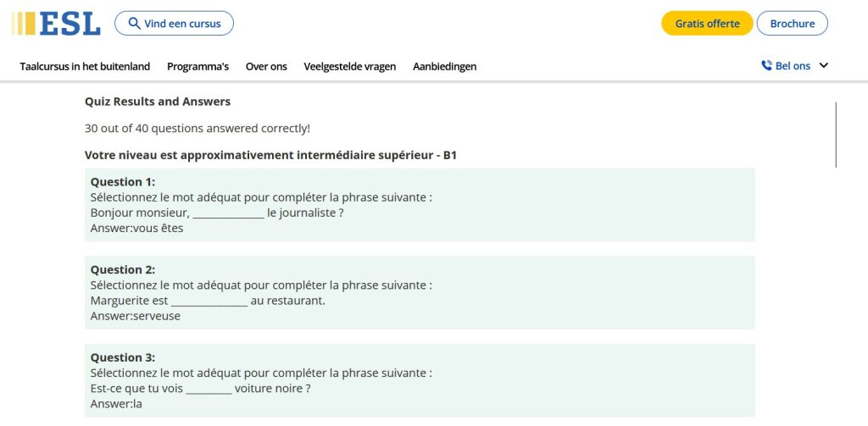Click the answer 'vous êtes' text

pos(137,228)
